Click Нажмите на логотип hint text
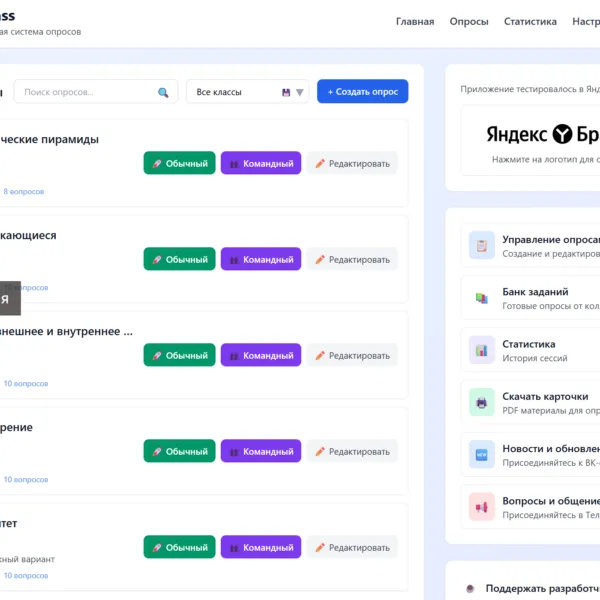This screenshot has height=600, width=600. pos(546,159)
